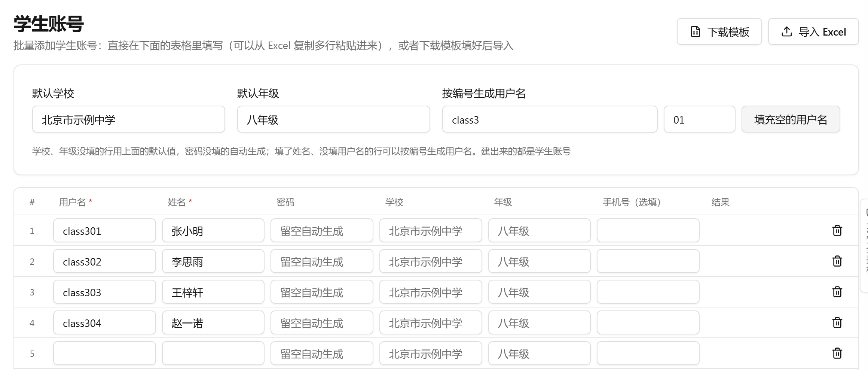Select username field class304
This screenshot has width=868, height=370.
(x=104, y=322)
